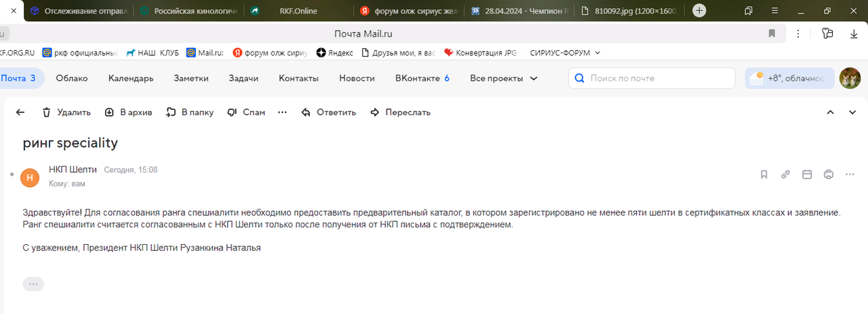Image resolution: width=868 pixels, height=314 pixels.
Task: Go to the next message with down chevron
Action: [853, 113]
